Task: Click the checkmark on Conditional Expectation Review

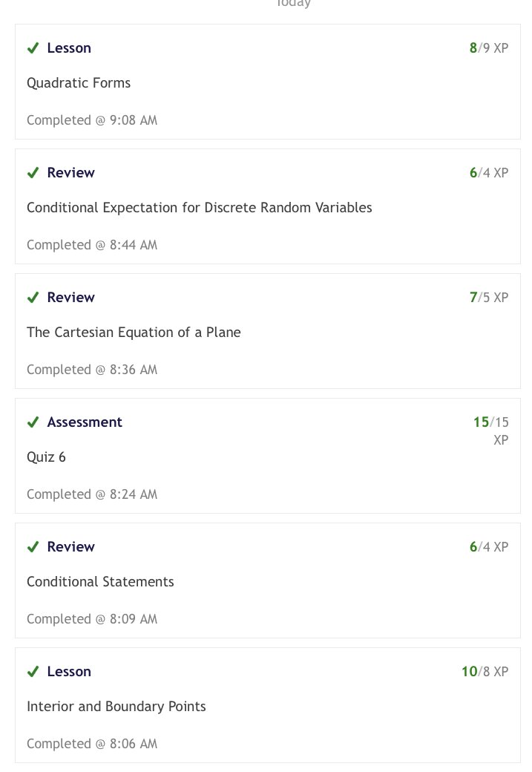Action: pyautogui.click(x=33, y=173)
